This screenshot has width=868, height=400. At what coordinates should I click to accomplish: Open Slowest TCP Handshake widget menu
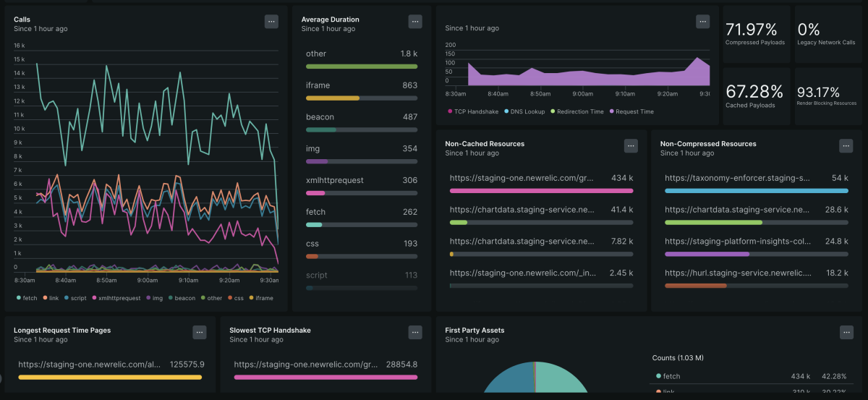(415, 332)
